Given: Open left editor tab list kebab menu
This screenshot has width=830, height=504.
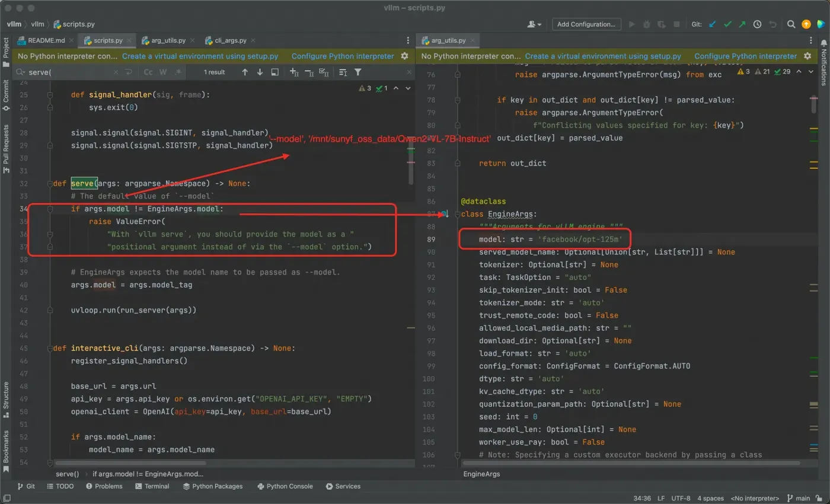Looking at the screenshot, I should coord(408,40).
